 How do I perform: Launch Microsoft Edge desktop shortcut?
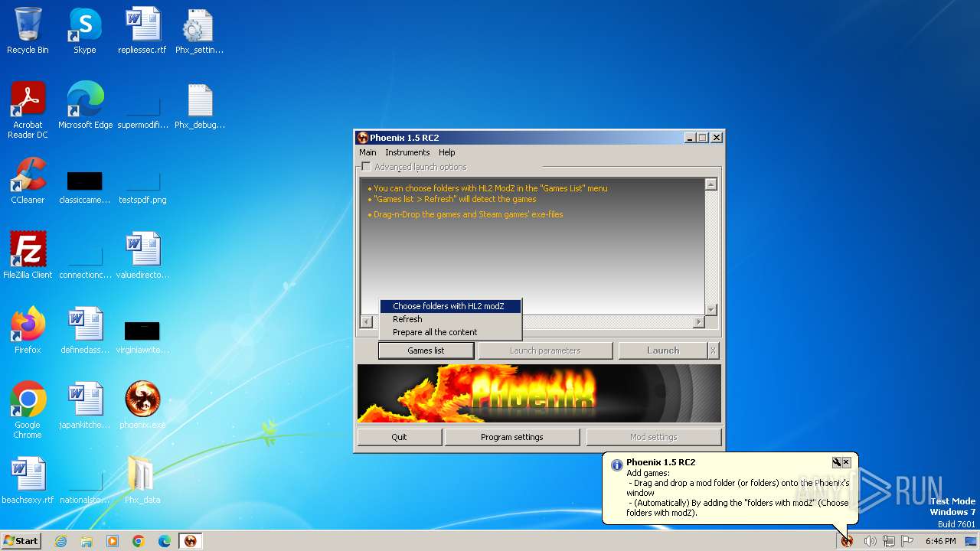click(x=85, y=106)
